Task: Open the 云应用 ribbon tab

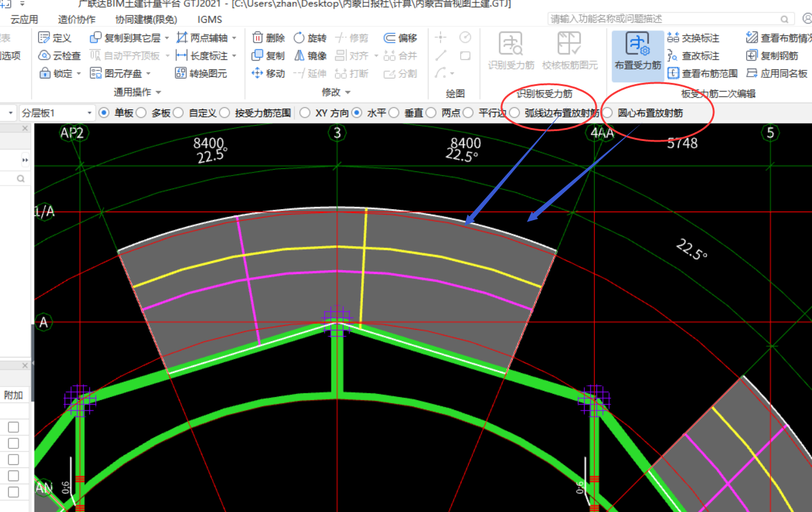Action: [24, 19]
